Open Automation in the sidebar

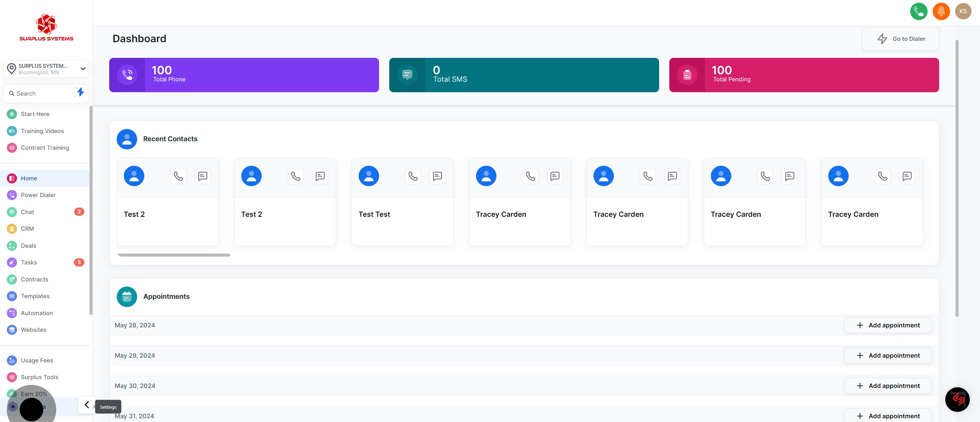pos(37,313)
